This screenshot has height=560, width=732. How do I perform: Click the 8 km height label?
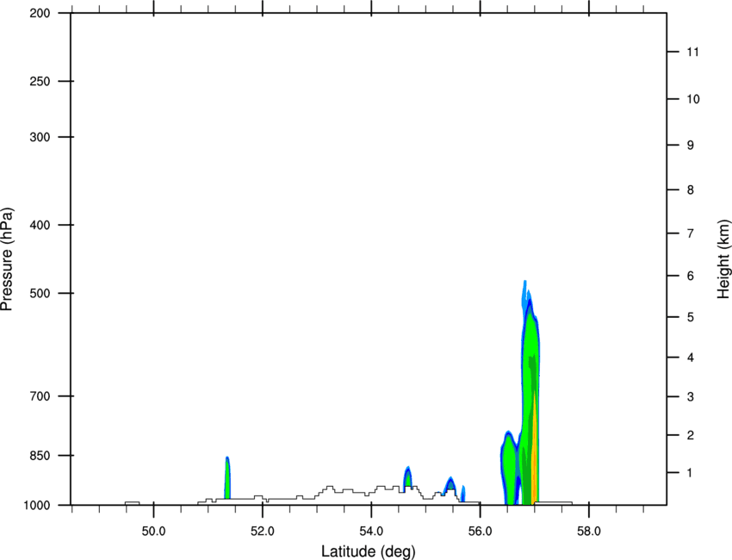691,190
